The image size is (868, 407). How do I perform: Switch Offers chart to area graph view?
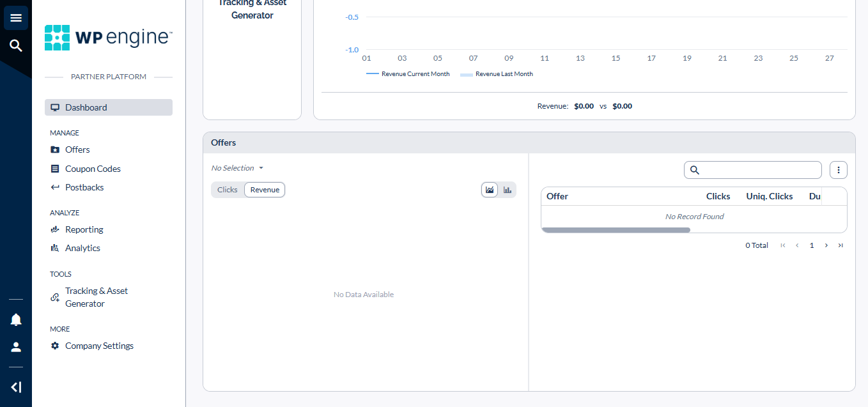coord(490,190)
